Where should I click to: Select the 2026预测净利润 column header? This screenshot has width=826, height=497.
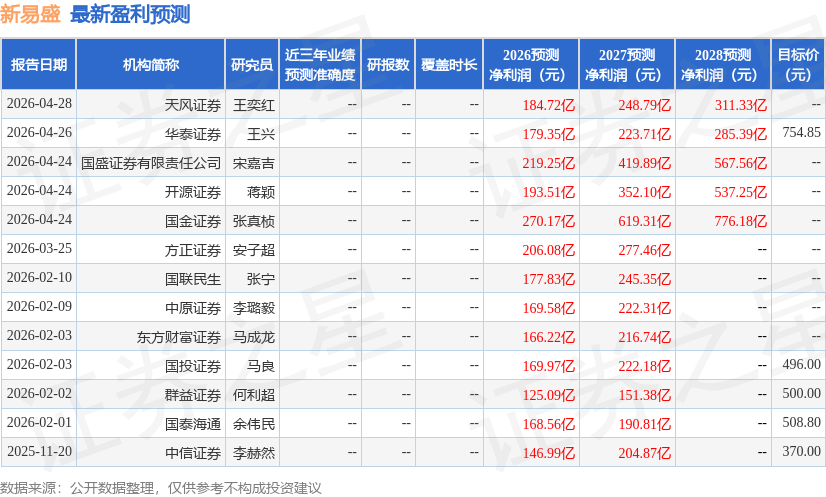click(531, 64)
